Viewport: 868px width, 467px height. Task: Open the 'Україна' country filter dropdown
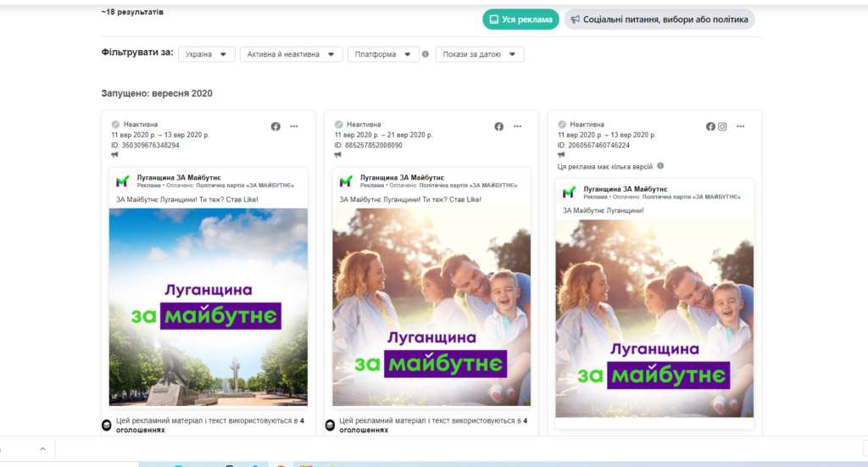[207, 54]
